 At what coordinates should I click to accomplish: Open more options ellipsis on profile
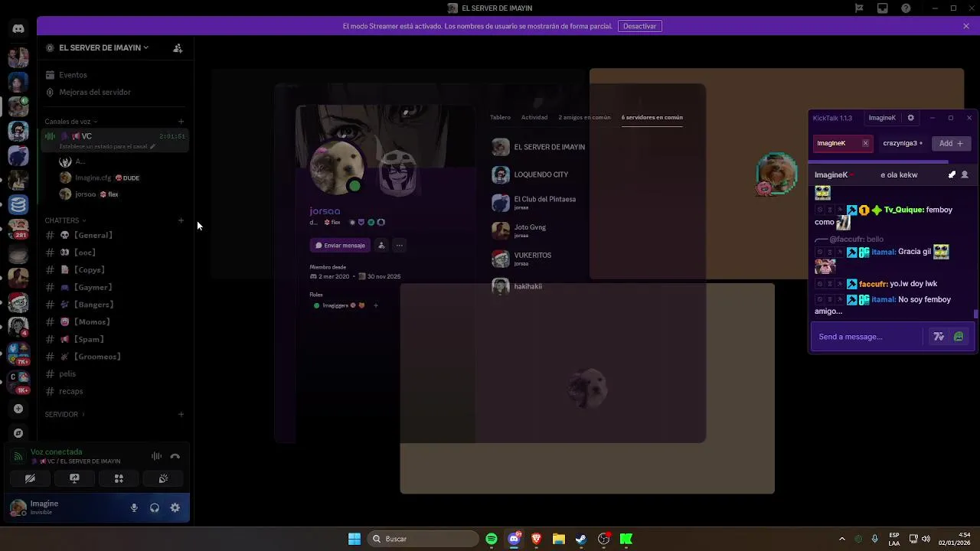click(x=400, y=246)
